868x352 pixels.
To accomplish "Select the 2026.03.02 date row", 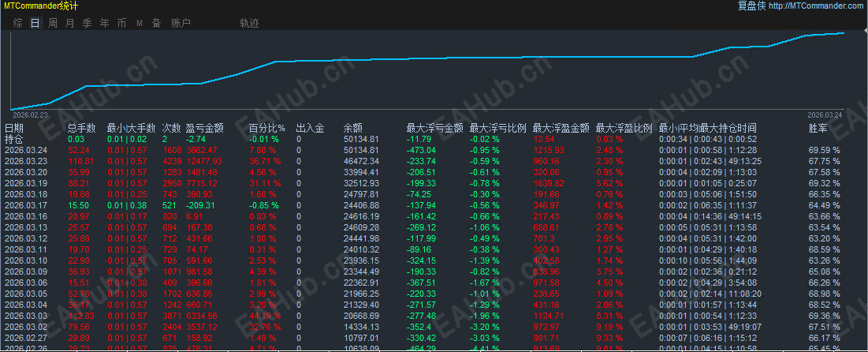I will click(28, 327).
